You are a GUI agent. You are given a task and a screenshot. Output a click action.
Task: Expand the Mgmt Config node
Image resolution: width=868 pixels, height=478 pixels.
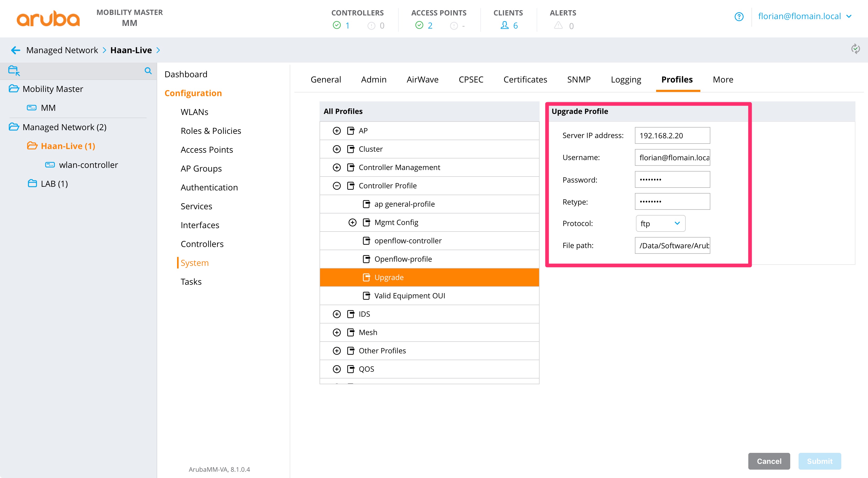click(353, 222)
